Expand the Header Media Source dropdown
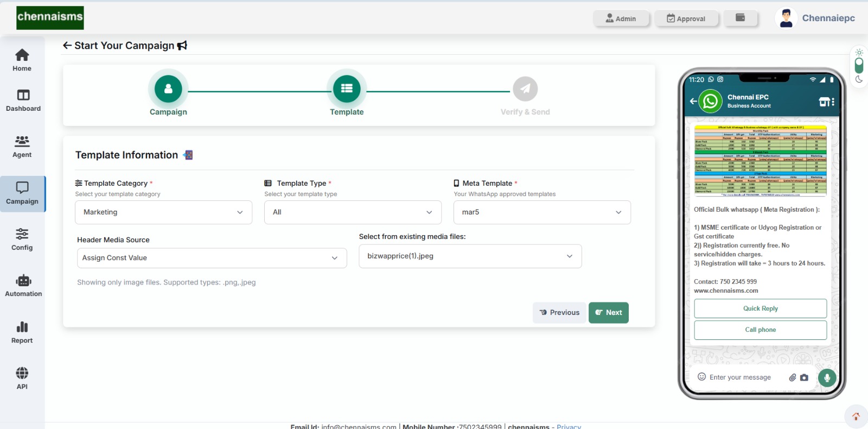Image resolution: width=868 pixels, height=429 pixels. [x=212, y=258]
